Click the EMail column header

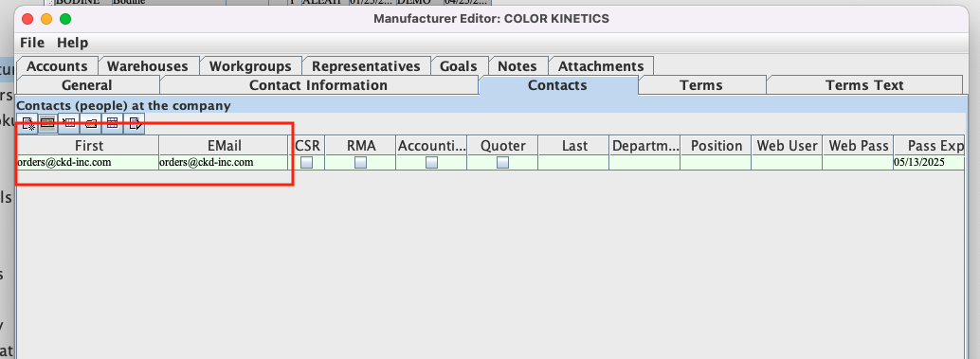[x=225, y=146]
